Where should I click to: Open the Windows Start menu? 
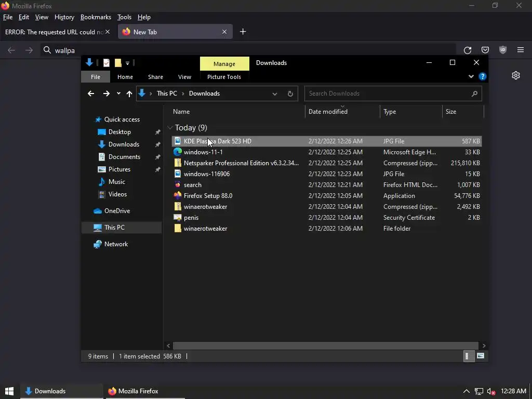(9, 391)
